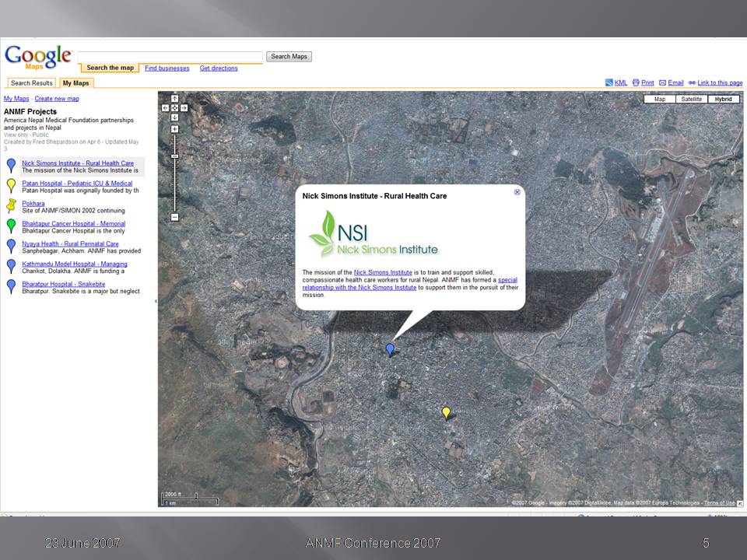
Task: Collapse the left panel with the small arrow
Action: (x=155, y=300)
